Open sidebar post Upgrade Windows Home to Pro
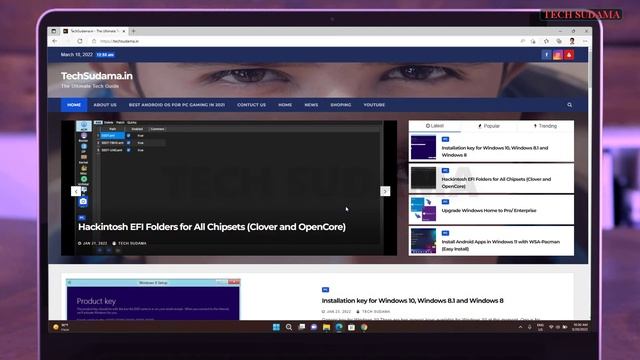Screen dimensions: 640x360 click(489, 211)
